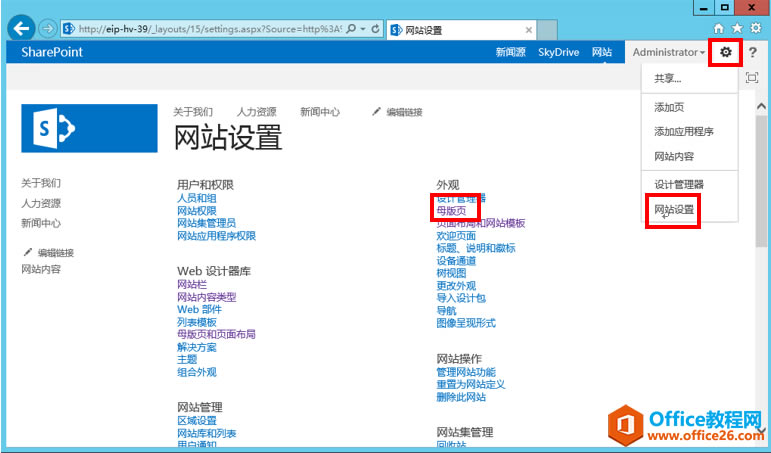
Task: Open SkyDrive in the top bar
Action: (559, 52)
